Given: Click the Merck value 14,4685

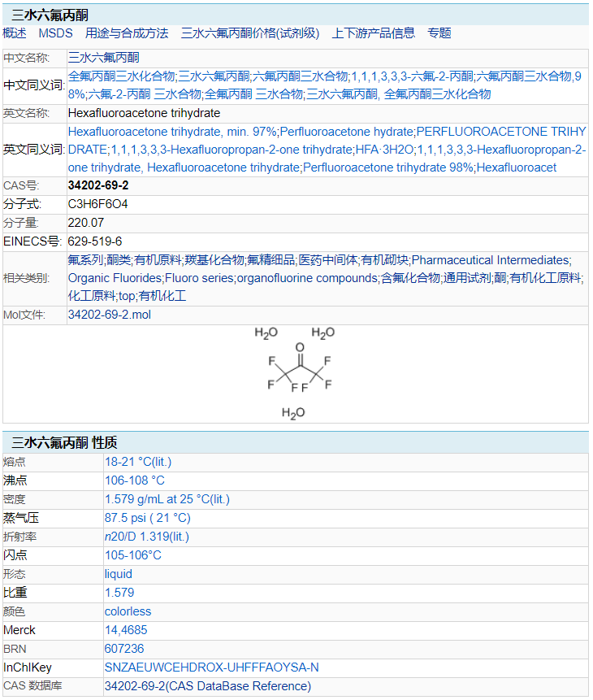Looking at the screenshot, I should (x=126, y=630).
